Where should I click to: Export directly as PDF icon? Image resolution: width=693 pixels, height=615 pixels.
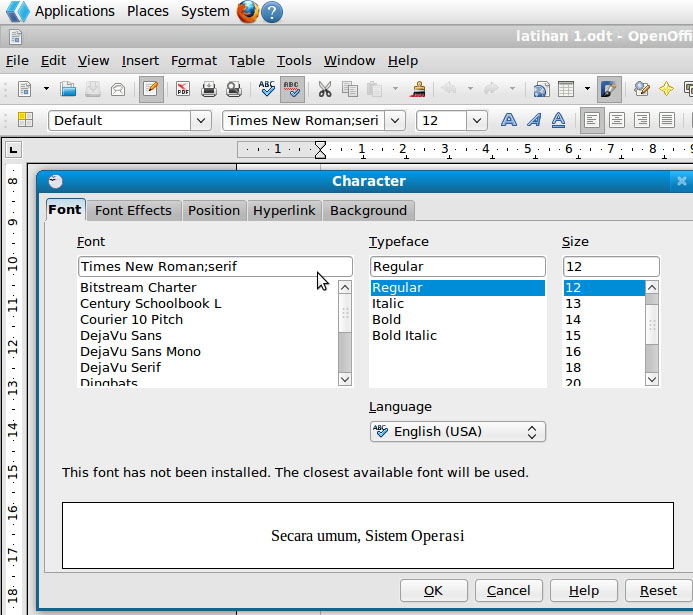(183, 89)
